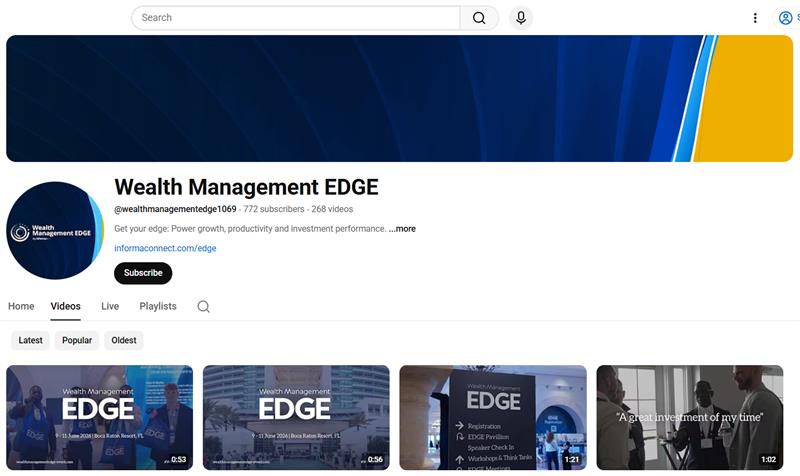This screenshot has height=476, width=800.
Task: Switch to the Home tab
Action: point(21,306)
